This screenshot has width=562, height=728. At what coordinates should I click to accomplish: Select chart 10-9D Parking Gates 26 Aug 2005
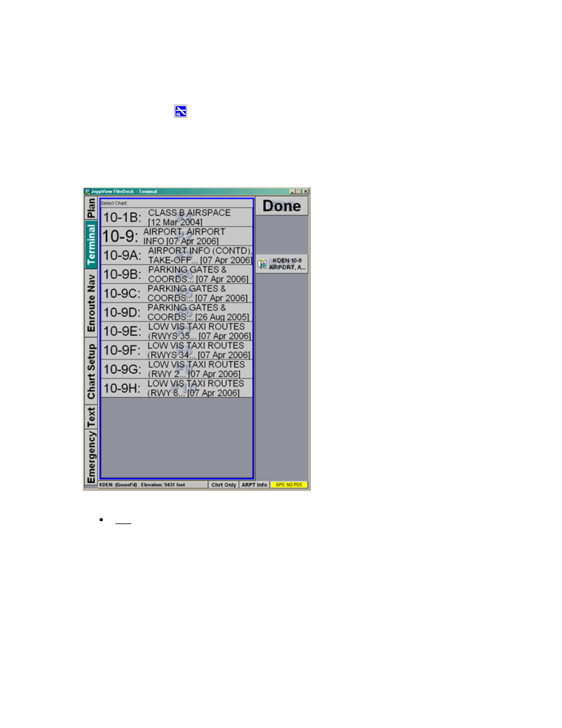177,312
